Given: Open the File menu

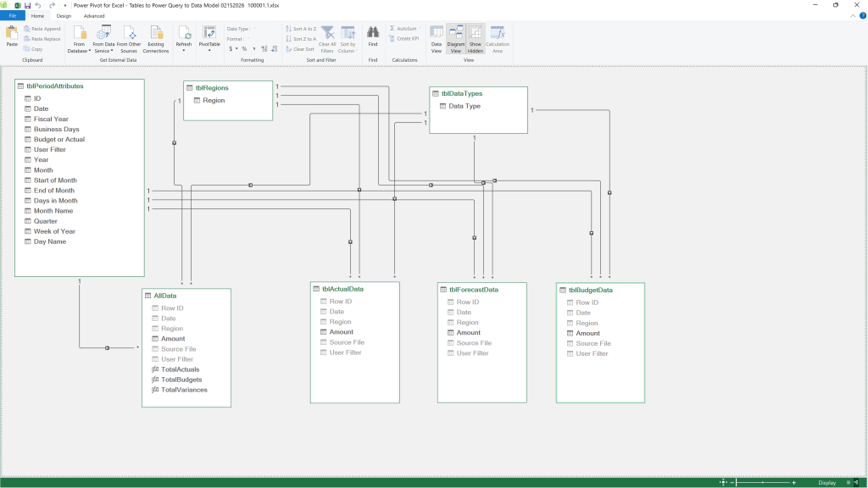Looking at the screenshot, I should click(12, 16).
